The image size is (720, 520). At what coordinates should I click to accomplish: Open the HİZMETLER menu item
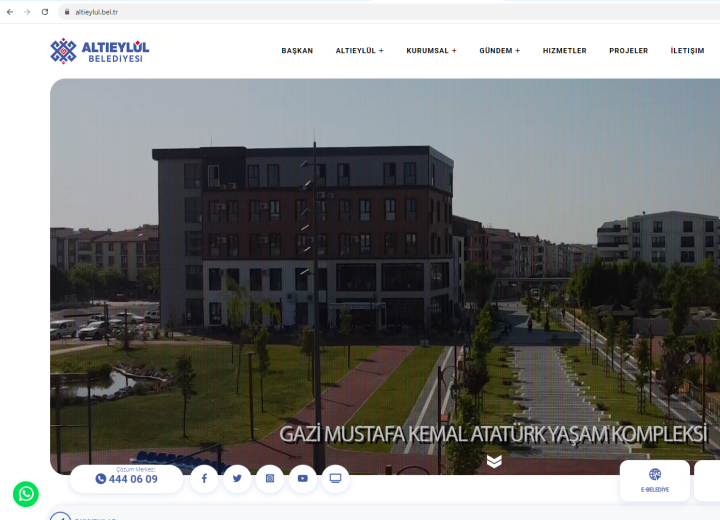(x=564, y=51)
